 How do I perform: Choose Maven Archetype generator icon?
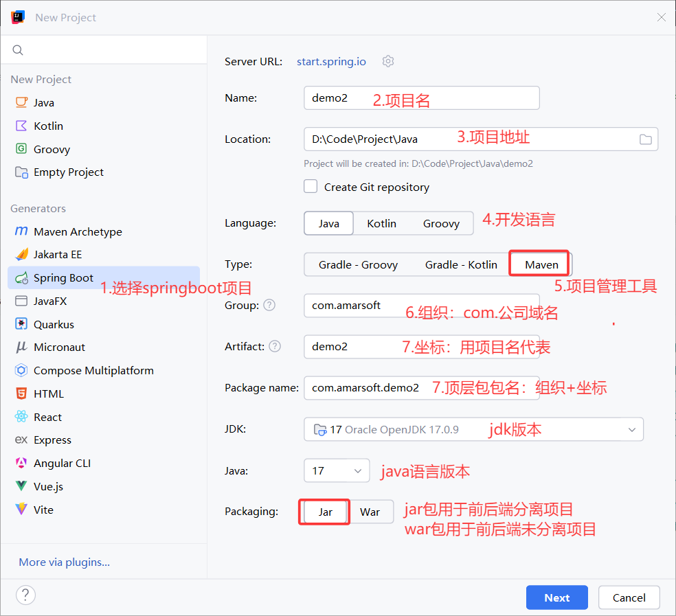pyautogui.click(x=21, y=231)
